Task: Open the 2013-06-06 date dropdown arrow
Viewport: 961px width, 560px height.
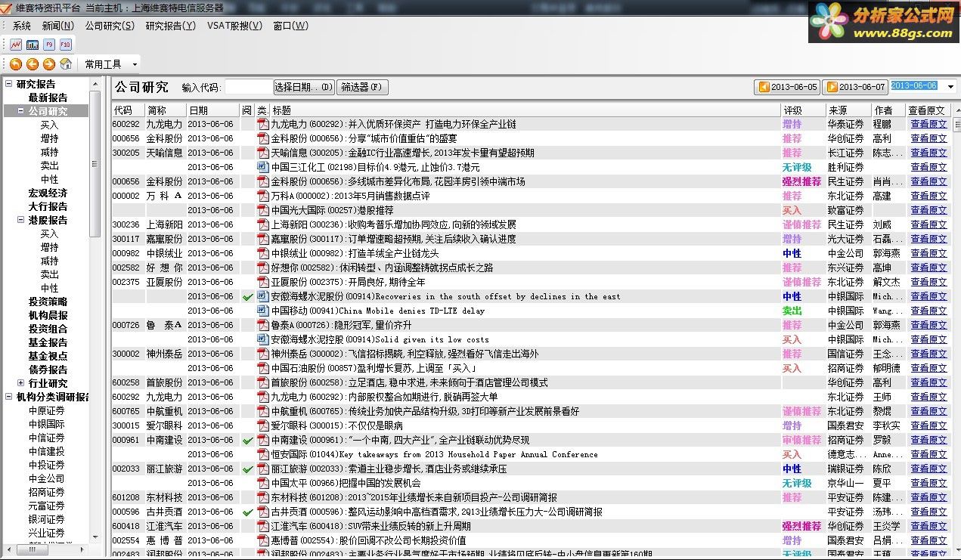Action: coord(951,87)
